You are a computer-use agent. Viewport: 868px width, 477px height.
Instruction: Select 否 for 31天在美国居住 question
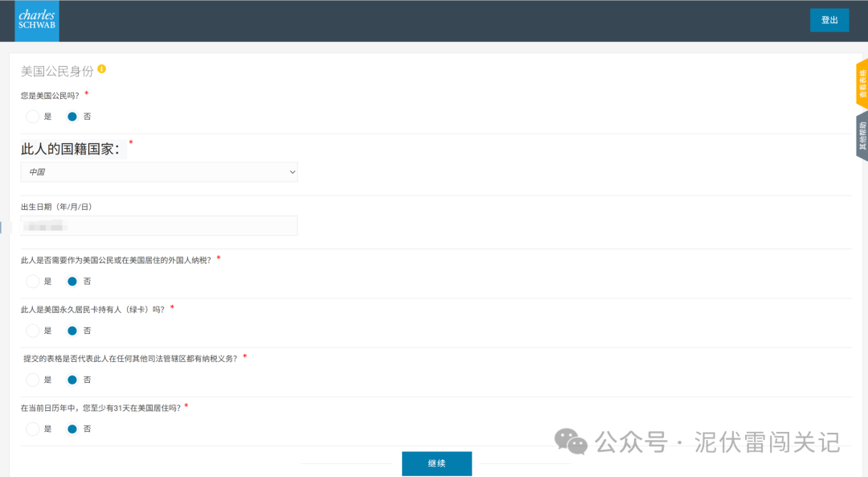click(x=72, y=429)
